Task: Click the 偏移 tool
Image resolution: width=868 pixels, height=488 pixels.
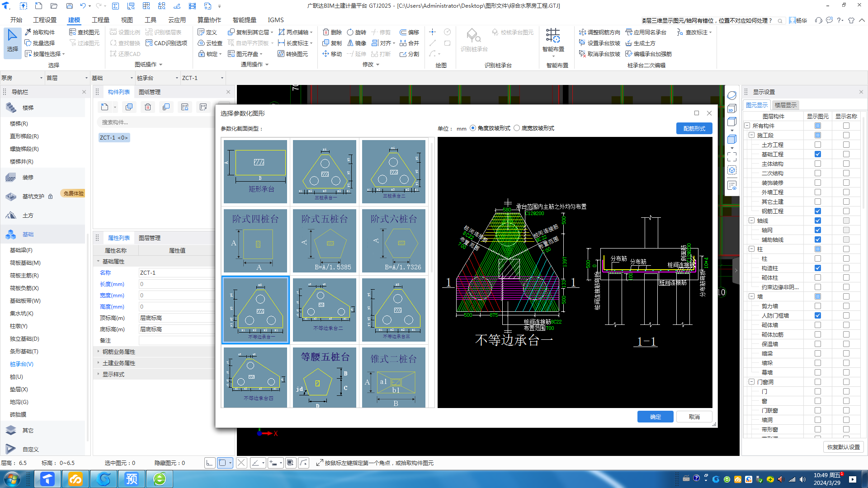Action: 410,32
